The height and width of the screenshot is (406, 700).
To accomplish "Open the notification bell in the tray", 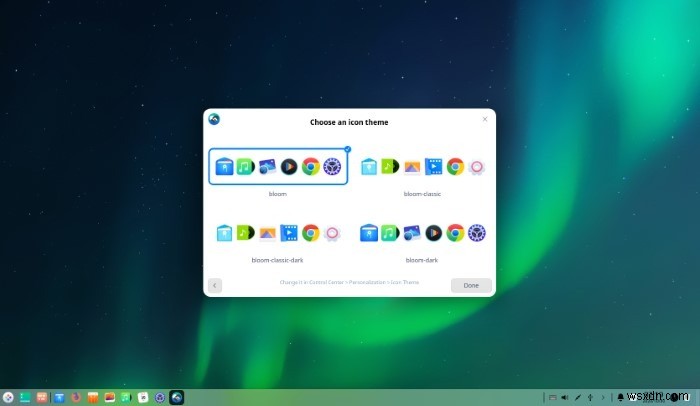I will (621, 397).
